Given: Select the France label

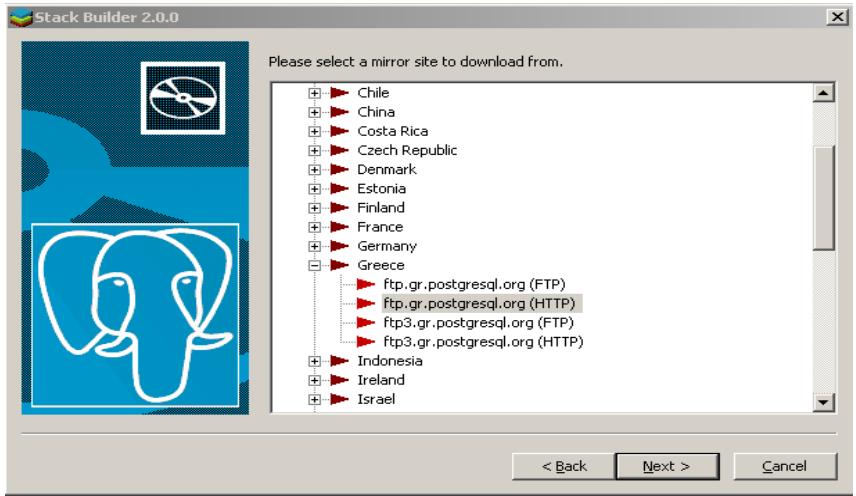Looking at the screenshot, I should [380, 226].
